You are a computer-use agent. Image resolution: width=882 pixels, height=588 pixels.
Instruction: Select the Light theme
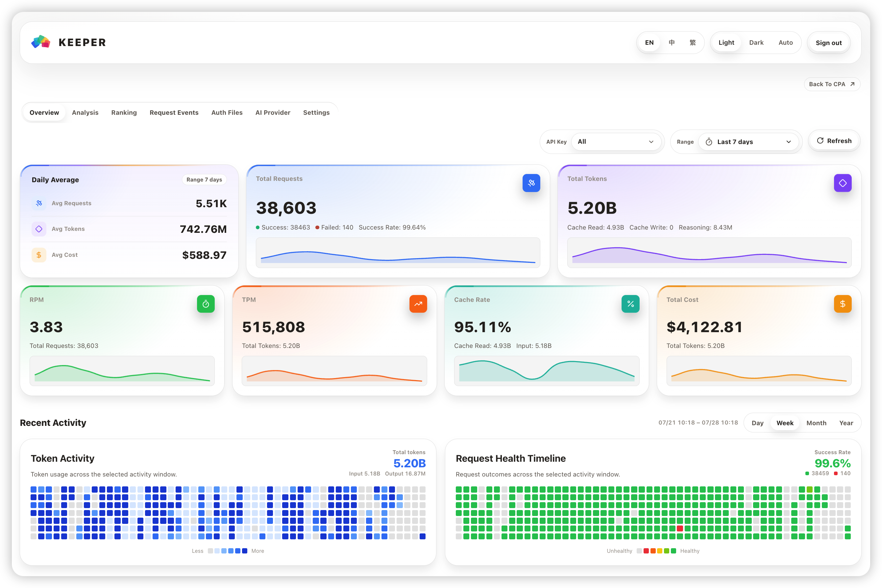(x=726, y=42)
